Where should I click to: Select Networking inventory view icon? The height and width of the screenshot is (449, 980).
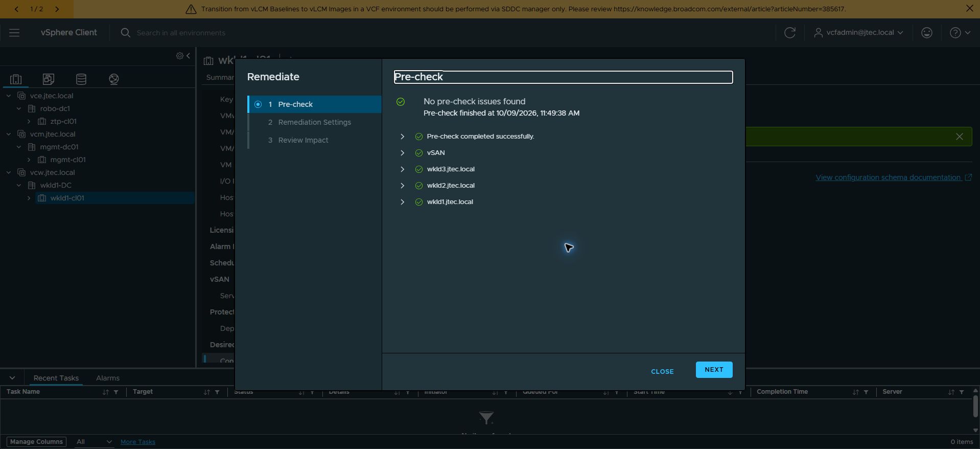(114, 79)
